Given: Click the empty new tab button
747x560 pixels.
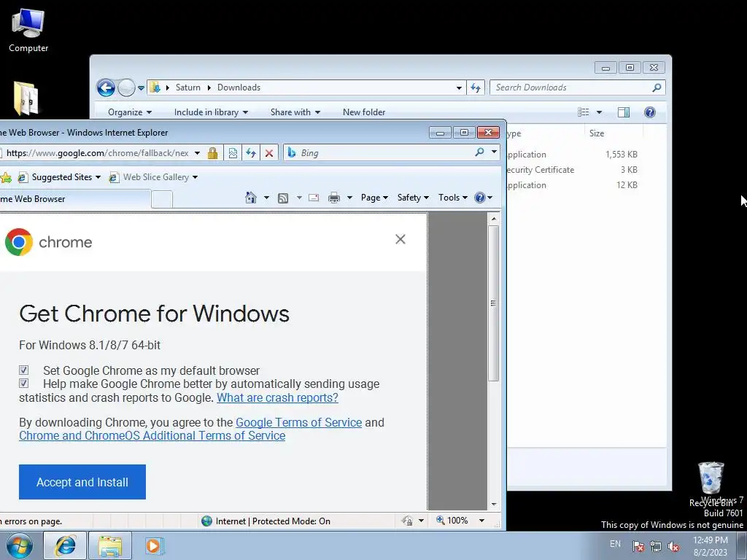Looking at the screenshot, I should click(x=162, y=199).
